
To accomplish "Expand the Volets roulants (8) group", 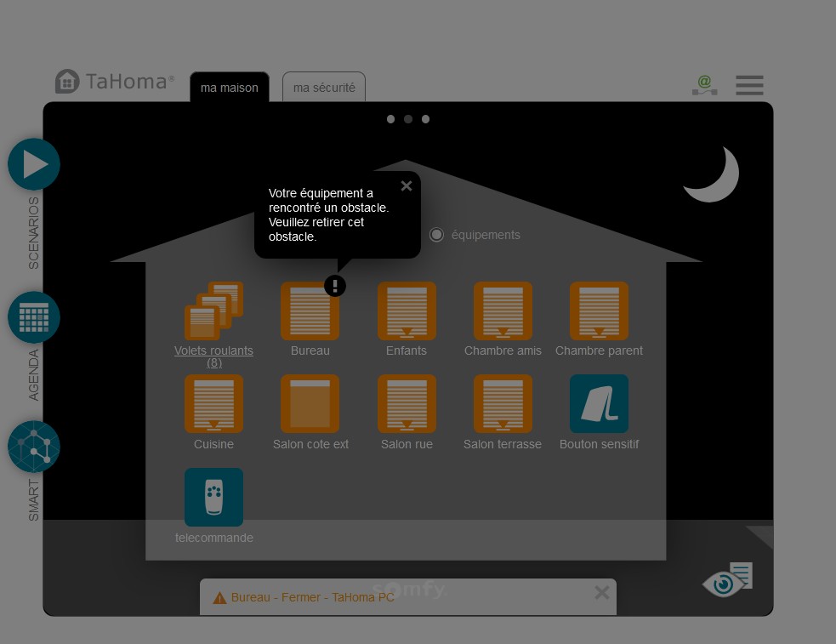I will click(x=213, y=311).
